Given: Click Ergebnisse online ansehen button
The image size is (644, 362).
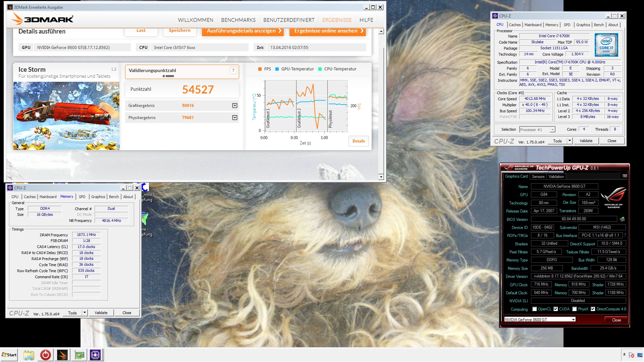Looking at the screenshot, I should point(327,31).
